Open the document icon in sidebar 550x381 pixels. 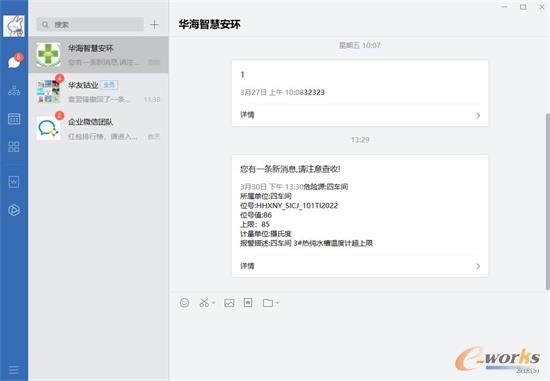pyautogui.click(x=14, y=182)
